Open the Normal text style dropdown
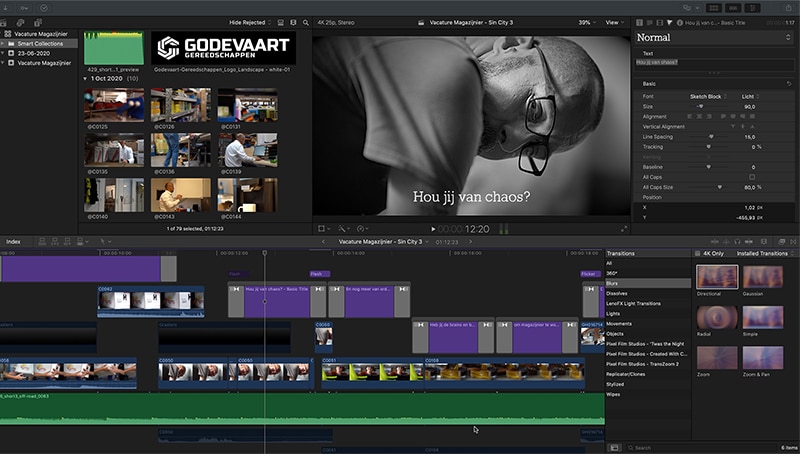Viewport: 800px width, 454px height. click(x=713, y=37)
